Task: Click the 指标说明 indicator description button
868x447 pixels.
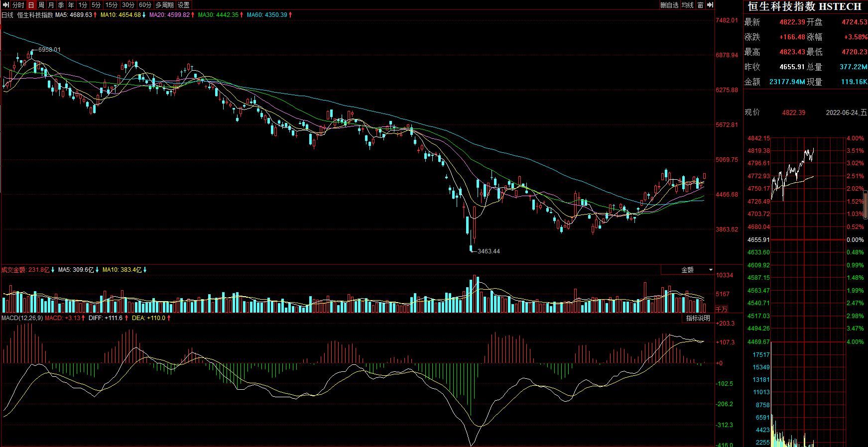Action: click(698, 318)
